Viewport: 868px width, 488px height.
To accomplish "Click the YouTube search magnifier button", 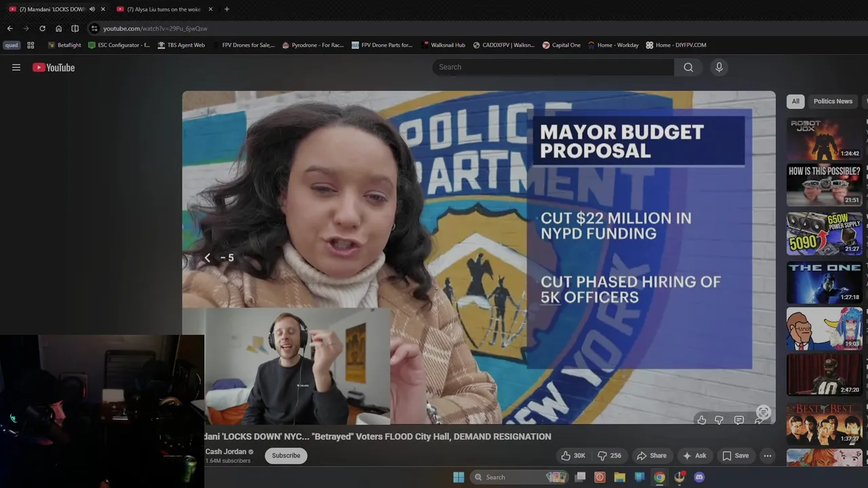I will click(x=688, y=67).
